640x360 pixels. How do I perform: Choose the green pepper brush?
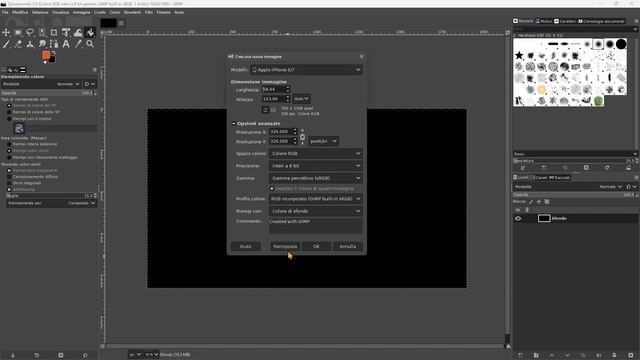click(x=598, y=100)
